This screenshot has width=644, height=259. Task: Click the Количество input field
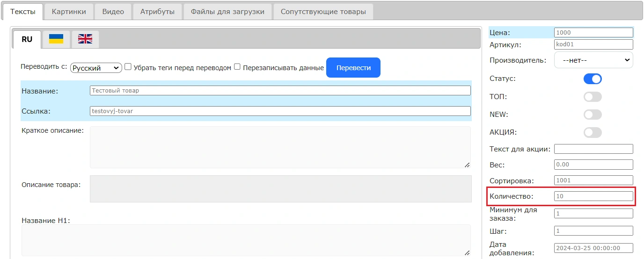pyautogui.click(x=593, y=196)
